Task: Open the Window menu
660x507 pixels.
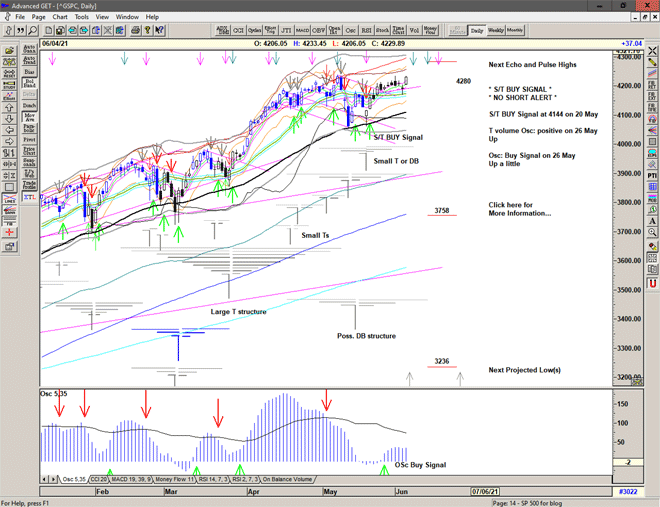Action: point(127,17)
